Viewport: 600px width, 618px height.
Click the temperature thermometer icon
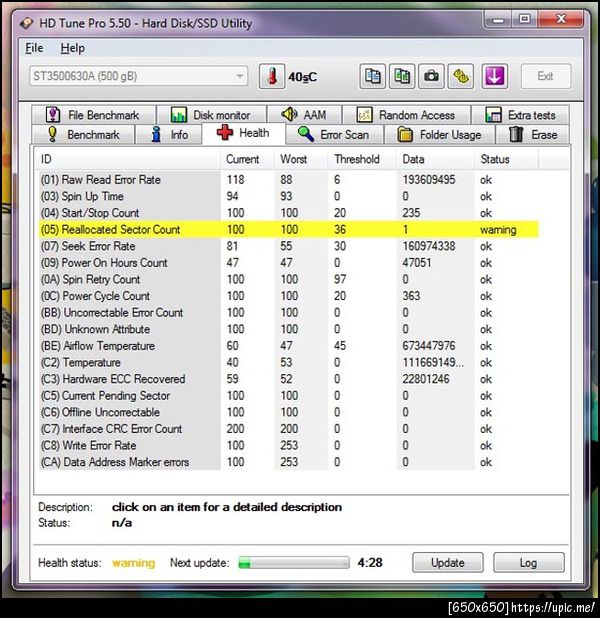coord(272,76)
